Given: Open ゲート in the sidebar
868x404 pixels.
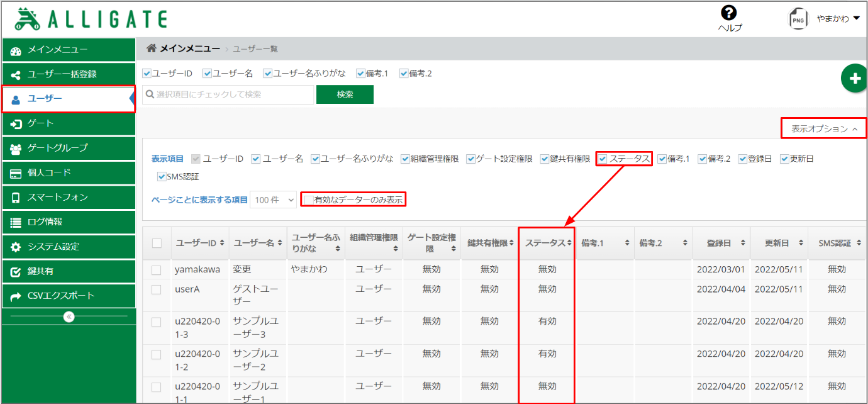Looking at the screenshot, I should click(x=69, y=124).
